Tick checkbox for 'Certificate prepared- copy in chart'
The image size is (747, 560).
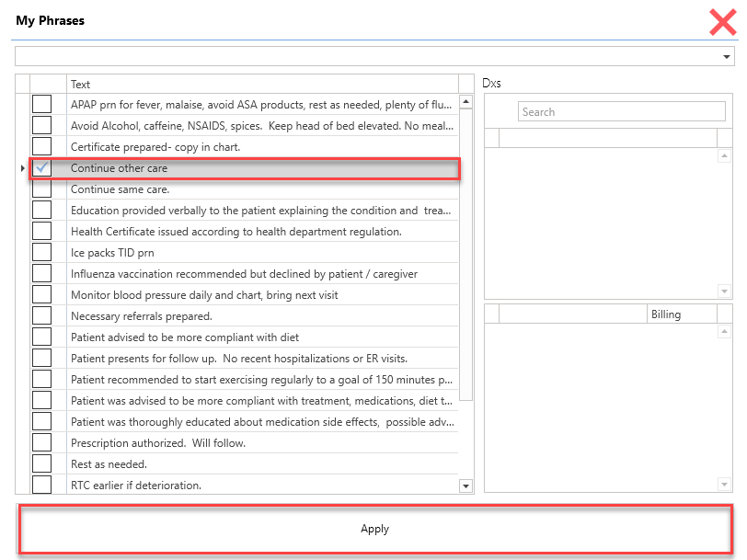[x=42, y=147]
